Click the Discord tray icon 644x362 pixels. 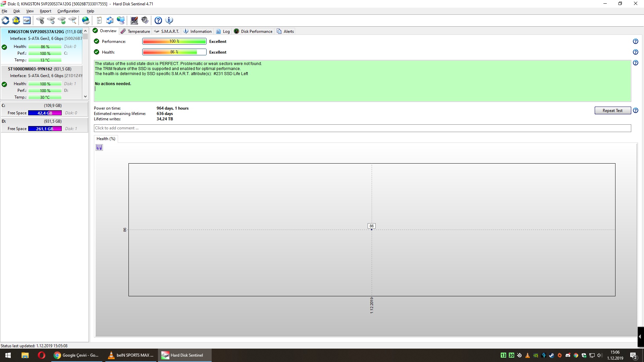(x=568, y=355)
